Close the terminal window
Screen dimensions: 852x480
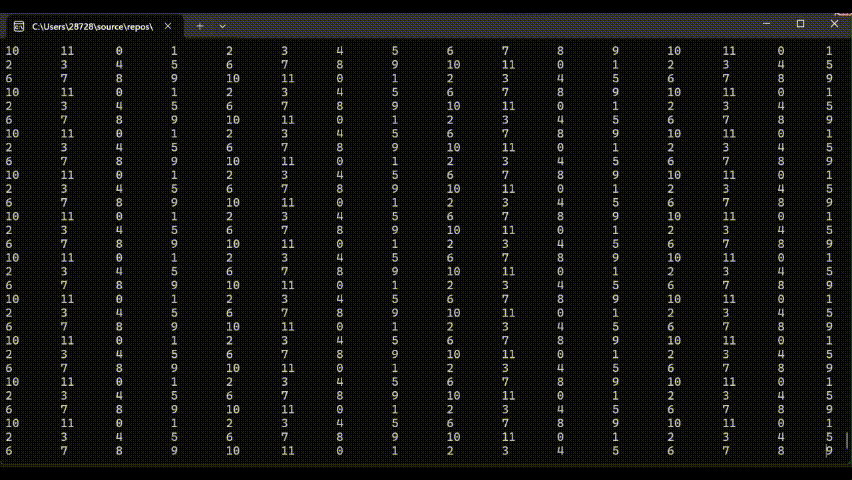tap(834, 24)
